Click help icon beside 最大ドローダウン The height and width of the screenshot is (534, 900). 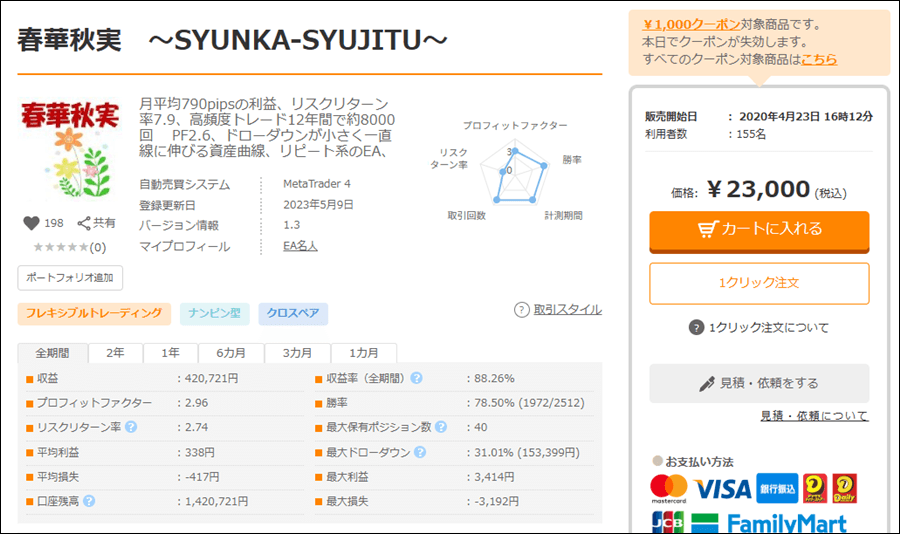tap(418, 453)
